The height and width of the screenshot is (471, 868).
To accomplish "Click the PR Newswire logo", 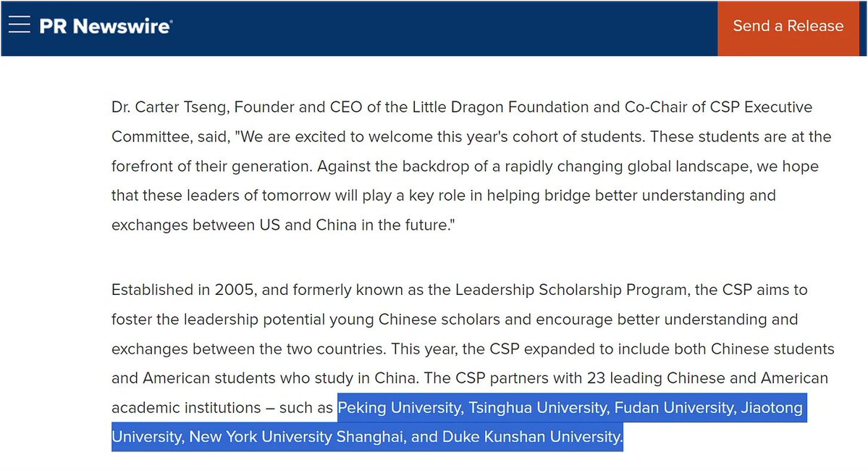I will [106, 26].
